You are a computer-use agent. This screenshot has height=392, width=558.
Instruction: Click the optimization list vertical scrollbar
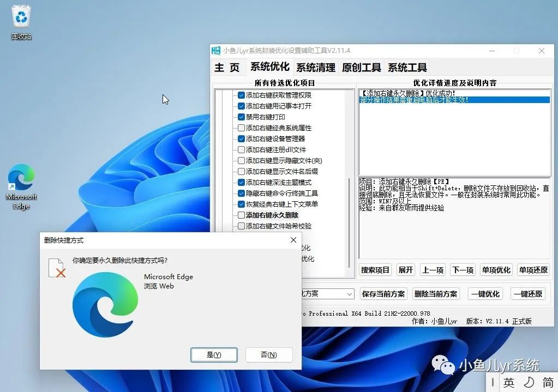point(349,222)
